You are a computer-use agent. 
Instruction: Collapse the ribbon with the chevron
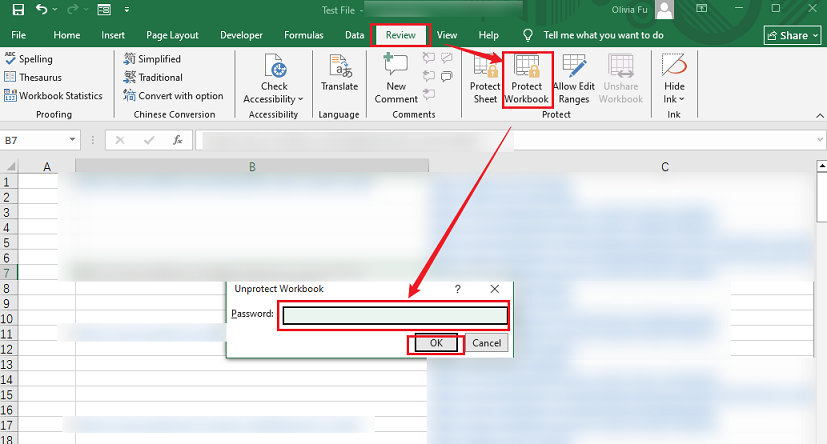820,115
